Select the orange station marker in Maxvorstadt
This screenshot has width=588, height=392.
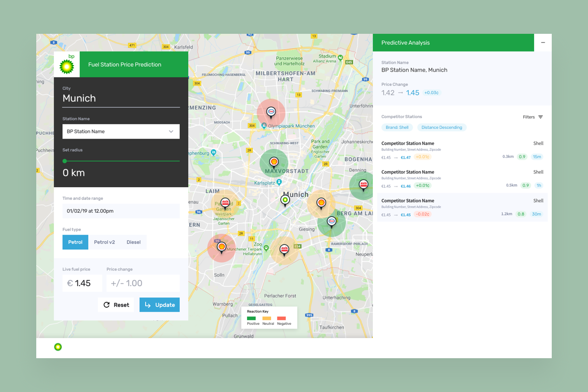pyautogui.click(x=273, y=161)
